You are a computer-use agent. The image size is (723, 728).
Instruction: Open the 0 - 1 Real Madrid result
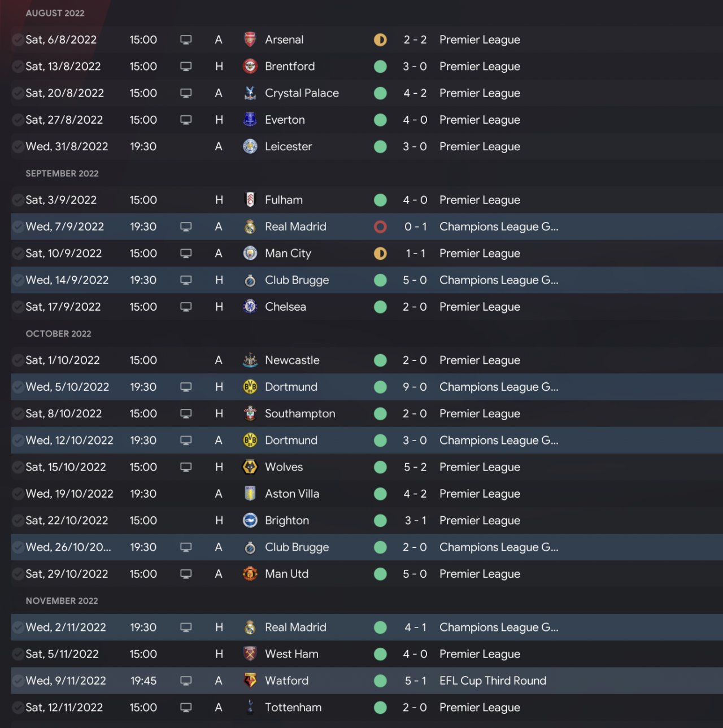click(415, 226)
